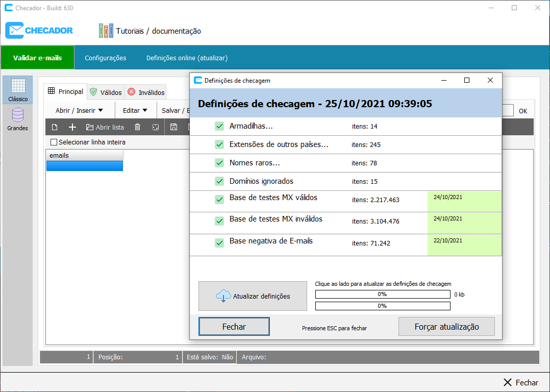Image resolution: width=550 pixels, height=392 pixels.
Task: Click 'itens: 2.217.463' text
Action: (376, 200)
